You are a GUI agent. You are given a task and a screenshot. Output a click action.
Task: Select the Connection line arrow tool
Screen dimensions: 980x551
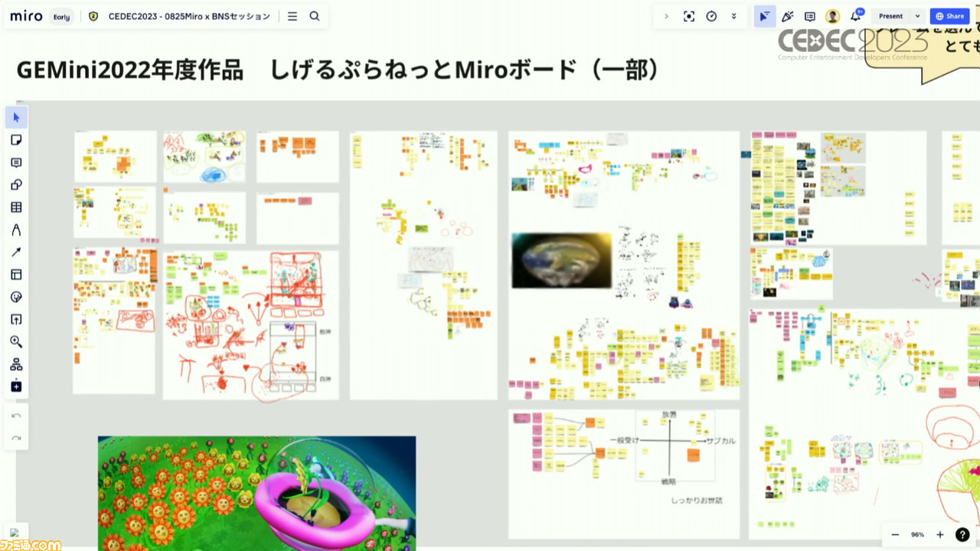pos(16,252)
